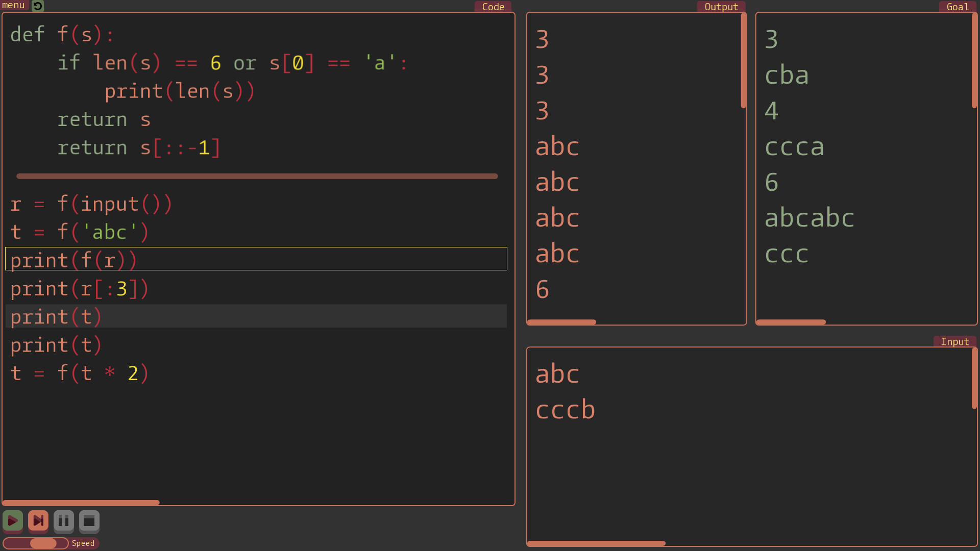Screen dimensions: 980x551
Task: Adjust the Speed slider
Action: click(43, 543)
